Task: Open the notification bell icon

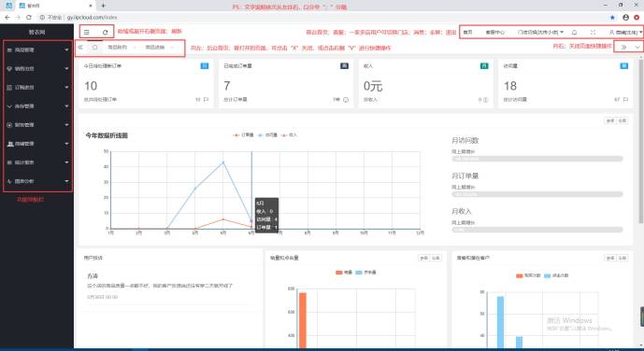Action: [574, 32]
